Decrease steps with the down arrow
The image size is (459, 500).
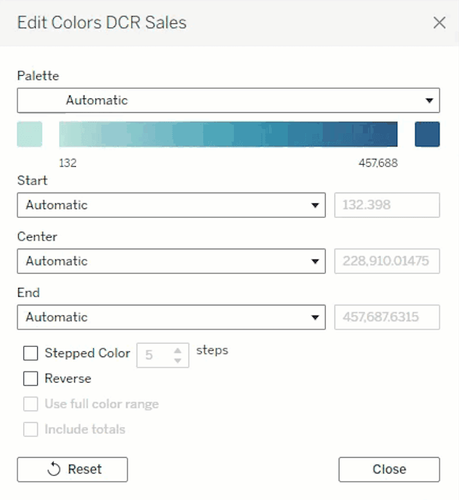pyautogui.click(x=178, y=360)
